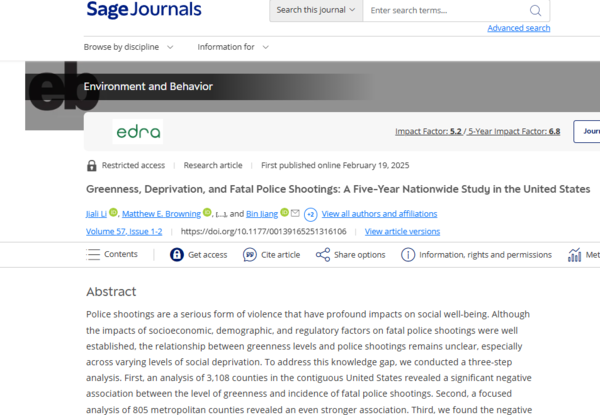
Task: Open View all authors and affiliations
Action: click(x=379, y=214)
